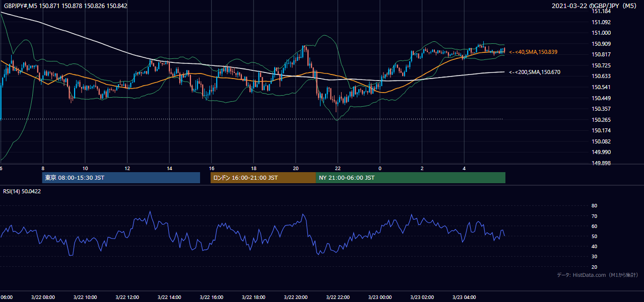Click hour label 20 under the price chart

296,169
